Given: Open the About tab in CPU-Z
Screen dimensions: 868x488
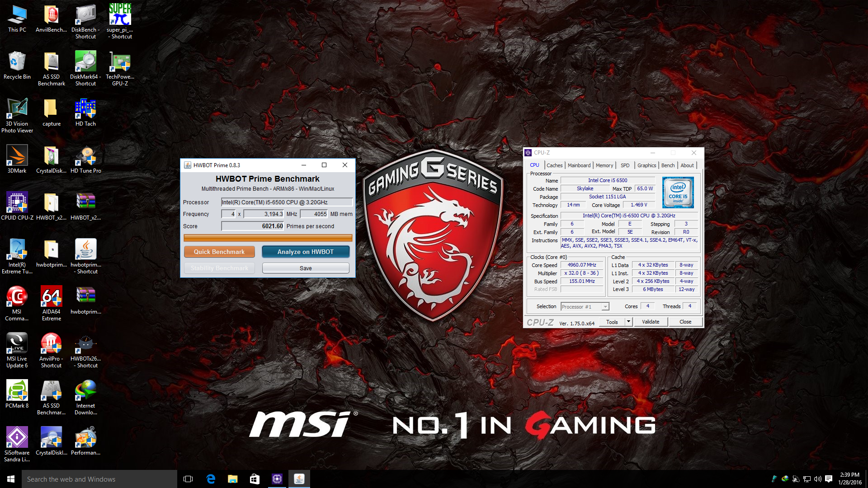Looking at the screenshot, I should [x=687, y=165].
